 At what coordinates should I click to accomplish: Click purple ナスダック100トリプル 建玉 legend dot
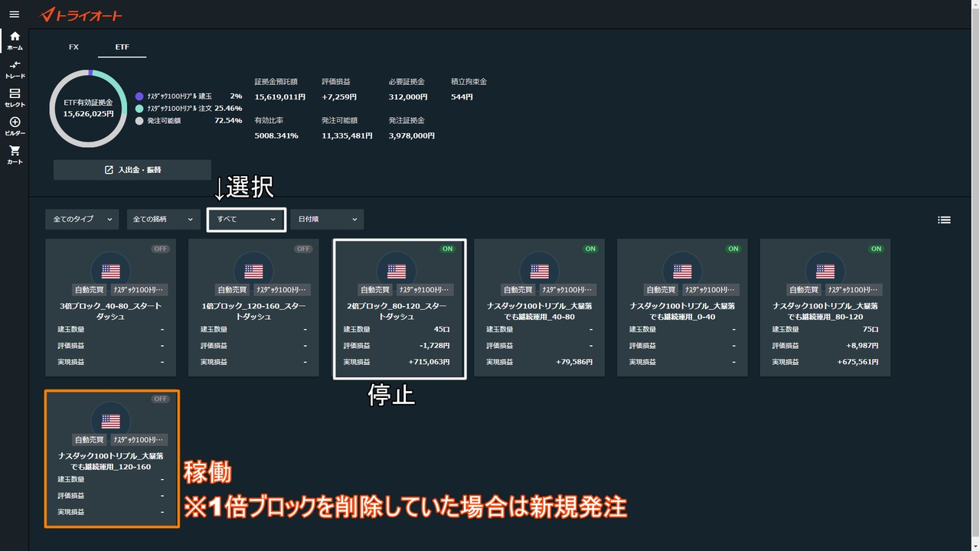[x=139, y=96]
